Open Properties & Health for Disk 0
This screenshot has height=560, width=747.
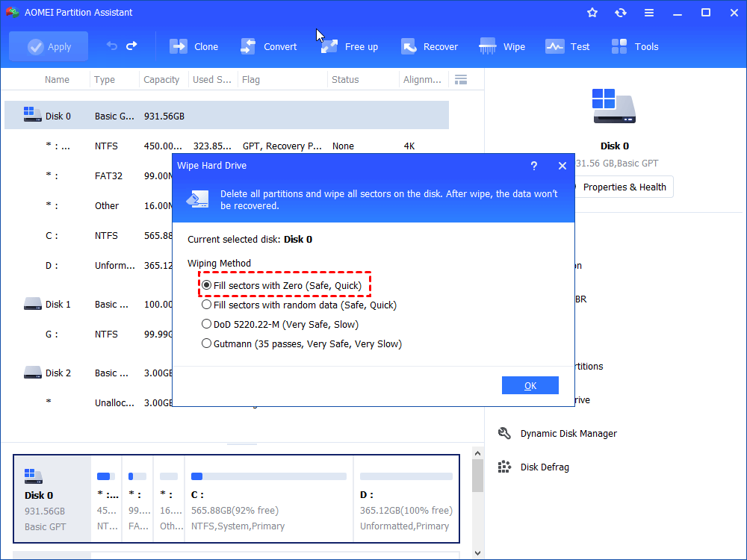pos(624,187)
